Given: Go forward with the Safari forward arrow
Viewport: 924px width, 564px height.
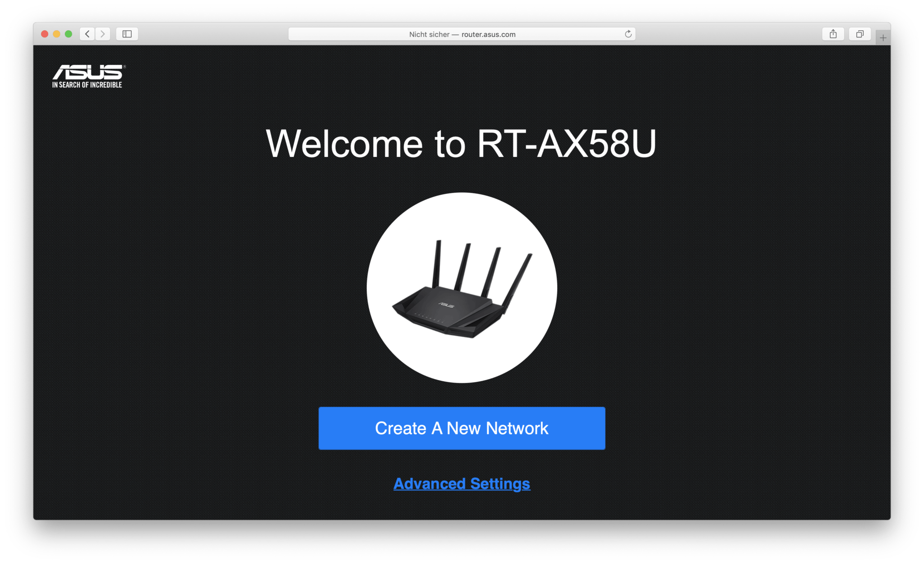Looking at the screenshot, I should coord(103,34).
